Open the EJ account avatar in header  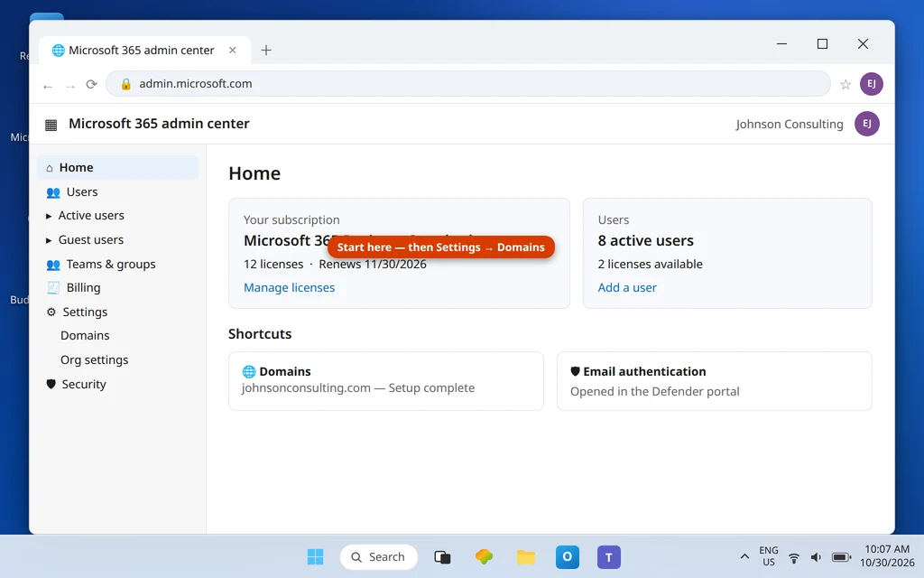[867, 124]
